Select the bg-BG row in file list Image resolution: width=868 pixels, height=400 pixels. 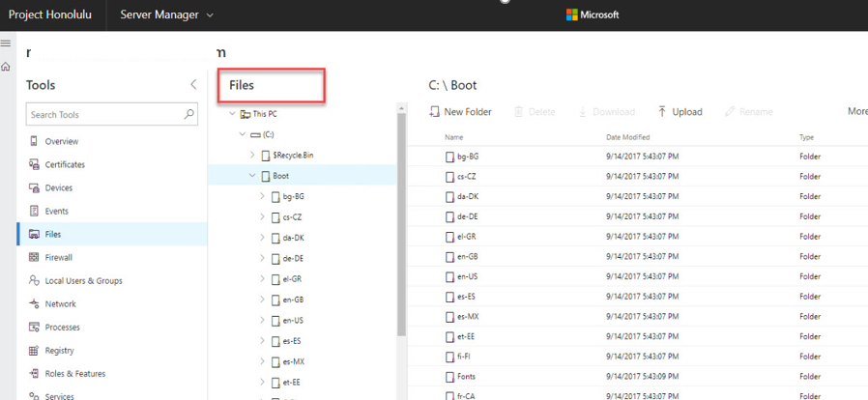(638, 157)
